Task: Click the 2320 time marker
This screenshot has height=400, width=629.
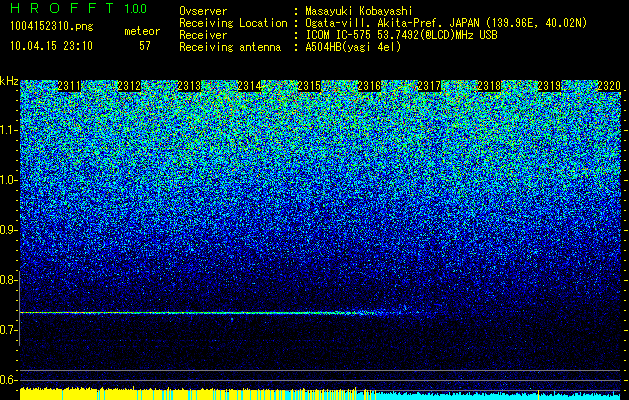Action: [609, 86]
